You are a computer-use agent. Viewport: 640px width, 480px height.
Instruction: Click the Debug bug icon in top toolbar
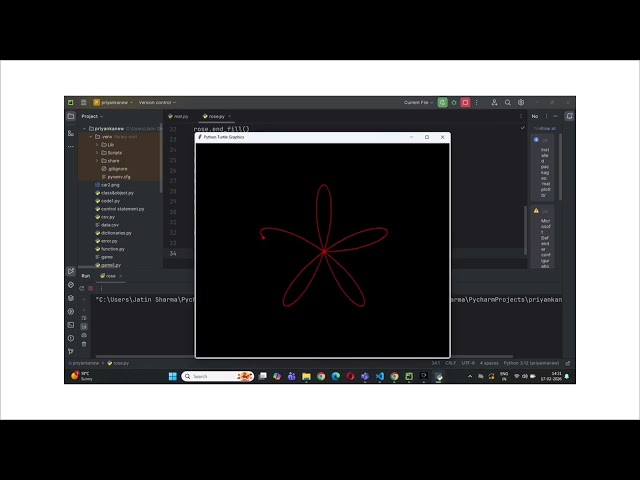(454, 102)
